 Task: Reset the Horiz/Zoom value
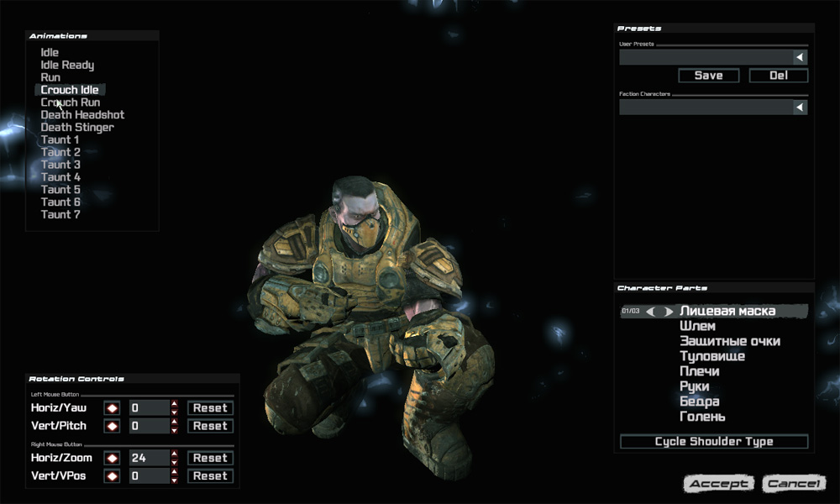pos(210,458)
